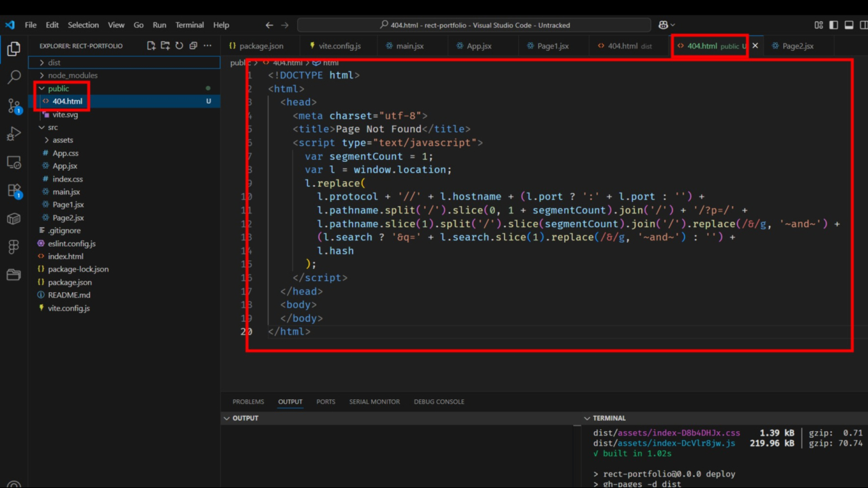Collapse all folders in Explorer

point(193,46)
